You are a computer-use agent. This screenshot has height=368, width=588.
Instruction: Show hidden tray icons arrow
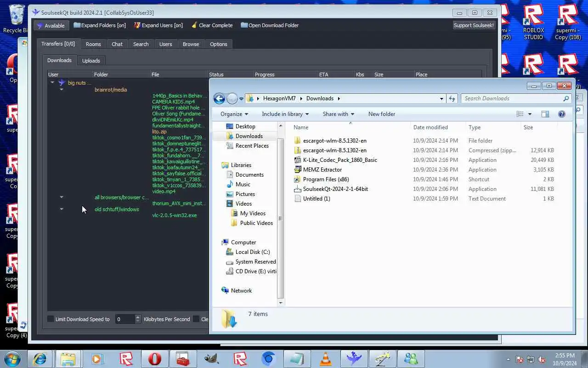pos(508,359)
